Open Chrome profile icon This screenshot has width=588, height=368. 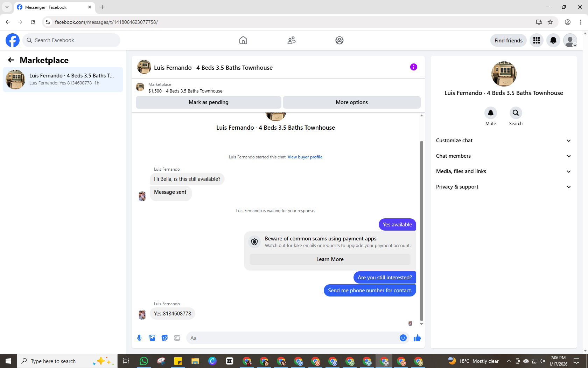pos(568,22)
